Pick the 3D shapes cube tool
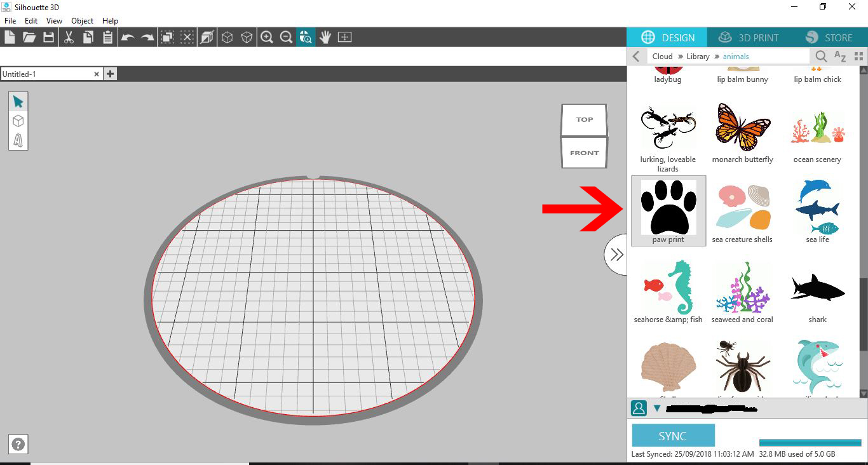This screenshot has height=465, width=868. click(18, 121)
